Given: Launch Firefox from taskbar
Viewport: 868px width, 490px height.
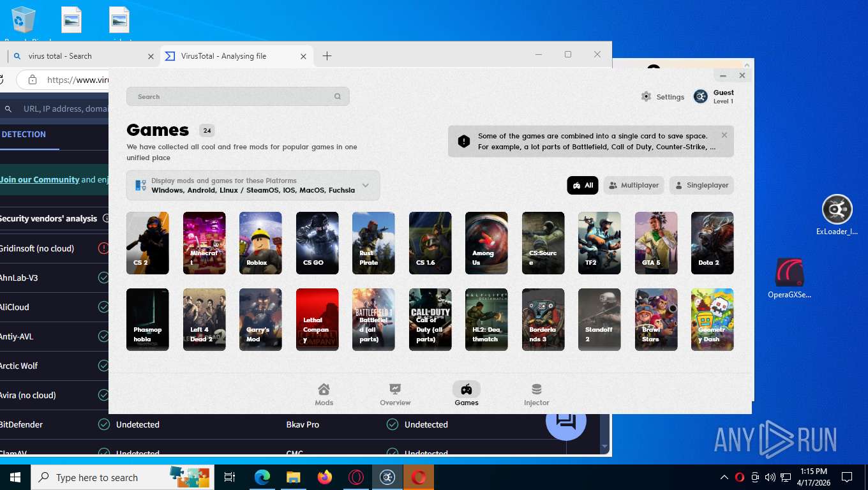Looking at the screenshot, I should (325, 477).
